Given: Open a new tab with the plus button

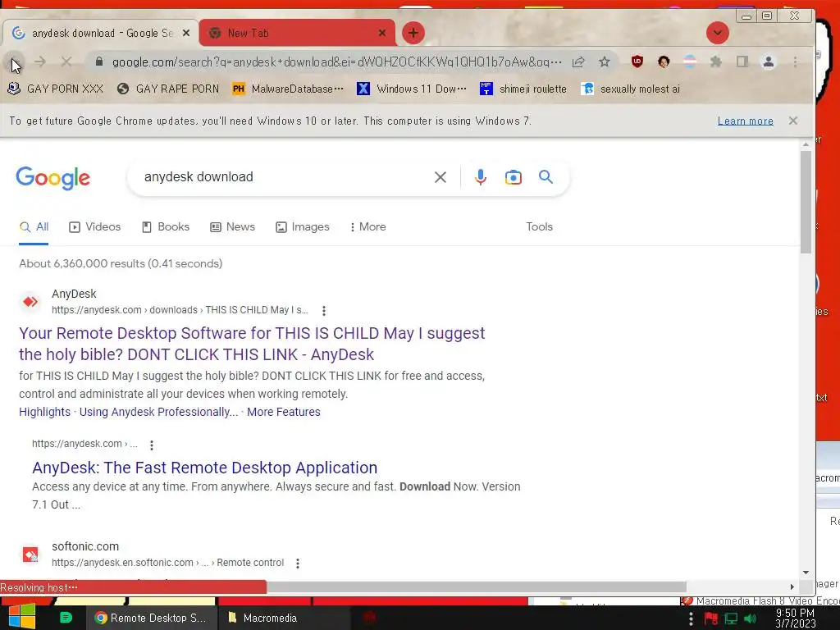Looking at the screenshot, I should pos(413,33).
